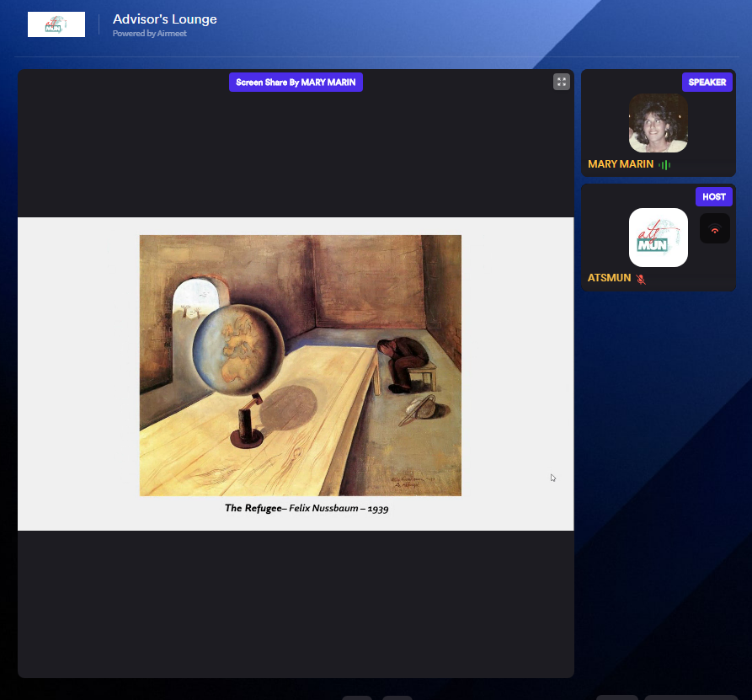Click the weak connection signal icon

tap(715, 229)
